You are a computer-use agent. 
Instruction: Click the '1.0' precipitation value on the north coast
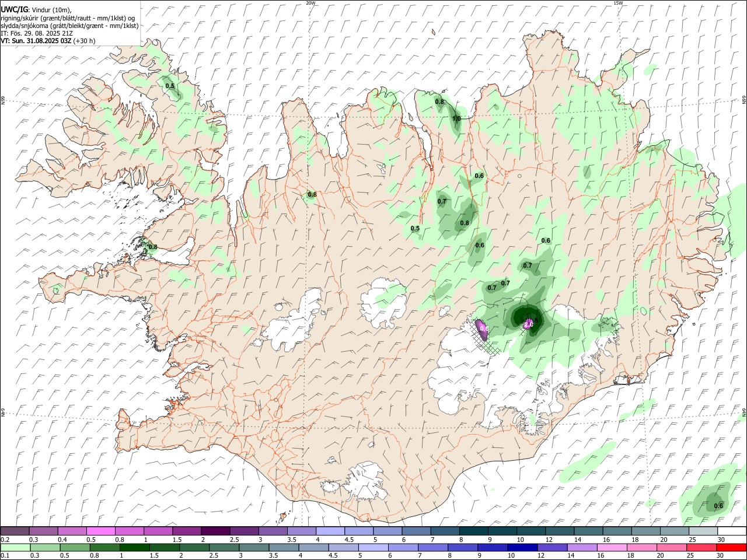(456, 118)
